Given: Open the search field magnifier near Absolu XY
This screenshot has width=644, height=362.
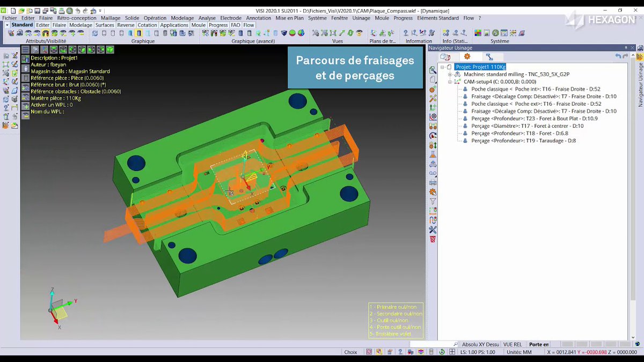Looking at the screenshot, I should (456, 344).
